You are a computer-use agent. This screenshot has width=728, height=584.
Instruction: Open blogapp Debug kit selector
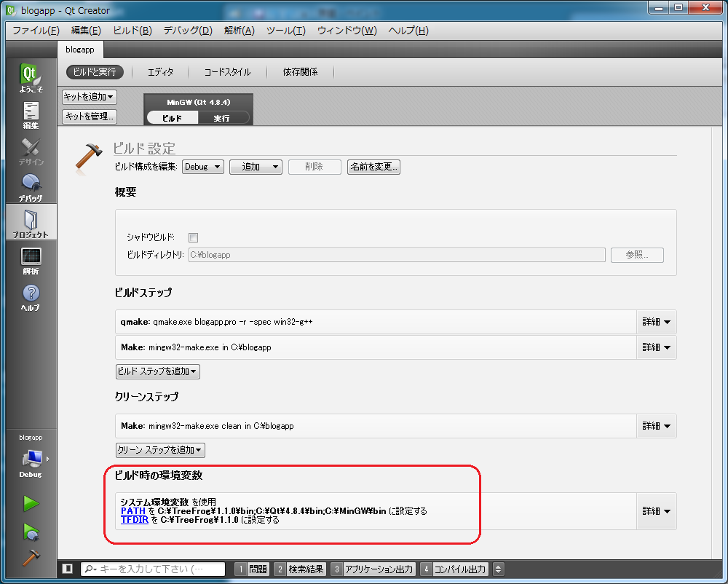31,457
